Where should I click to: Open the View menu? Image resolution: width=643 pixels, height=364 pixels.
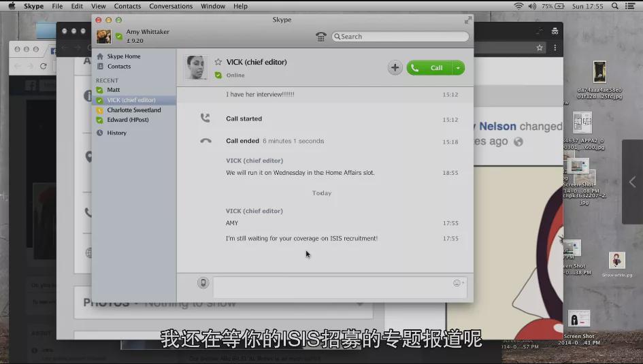coord(99,6)
